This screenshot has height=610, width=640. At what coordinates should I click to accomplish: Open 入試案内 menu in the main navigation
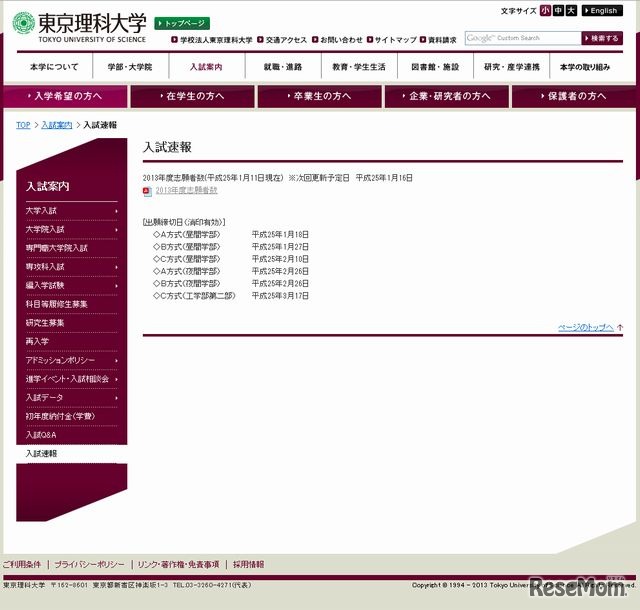pyautogui.click(x=207, y=67)
